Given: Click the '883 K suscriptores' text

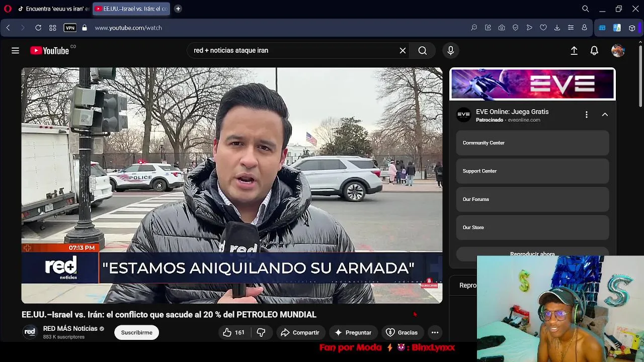Looking at the screenshot, I should (x=64, y=337).
